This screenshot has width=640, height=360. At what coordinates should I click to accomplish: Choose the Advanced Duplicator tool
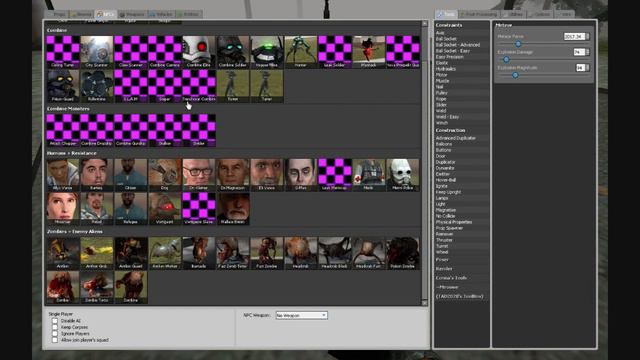456,138
